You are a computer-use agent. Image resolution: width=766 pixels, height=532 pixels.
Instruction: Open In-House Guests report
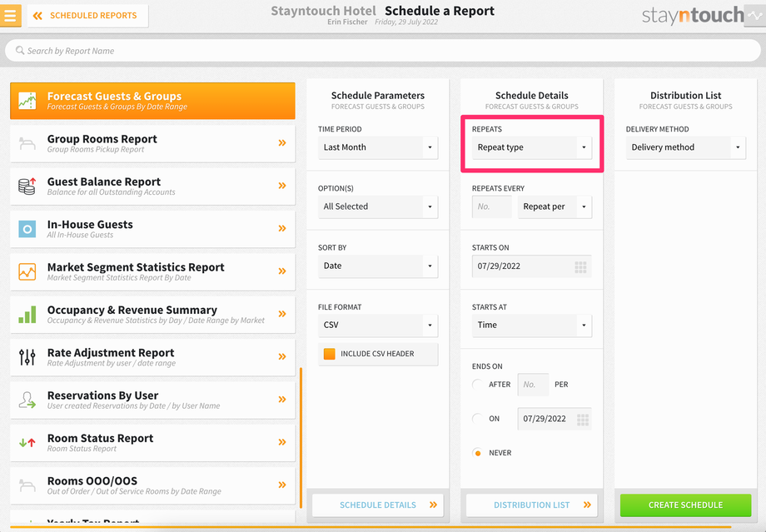152,229
